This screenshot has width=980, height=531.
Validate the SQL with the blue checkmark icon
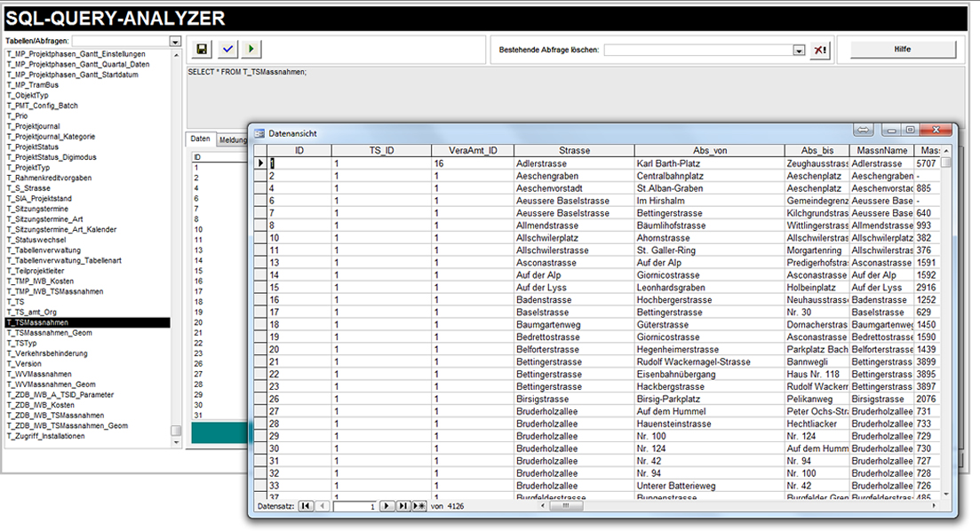(x=227, y=50)
